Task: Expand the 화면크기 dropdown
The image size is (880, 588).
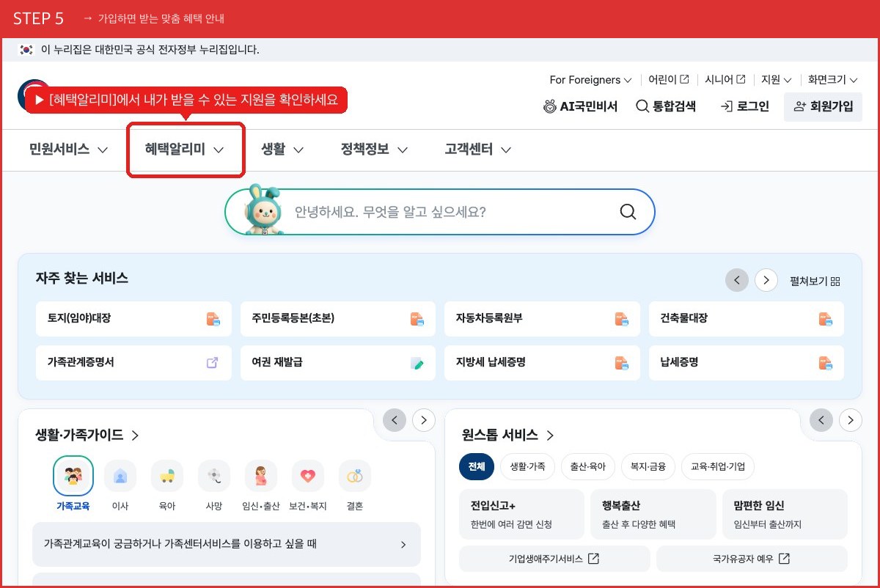Action: (x=833, y=79)
